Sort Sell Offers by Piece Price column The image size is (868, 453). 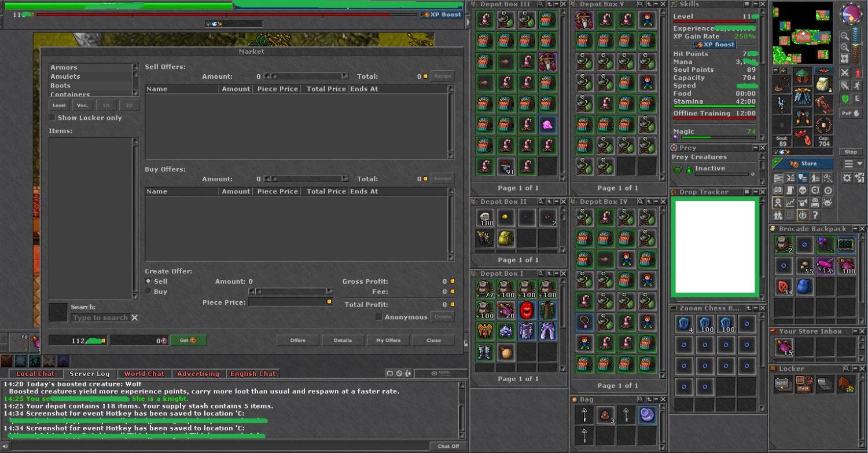pyautogui.click(x=278, y=89)
